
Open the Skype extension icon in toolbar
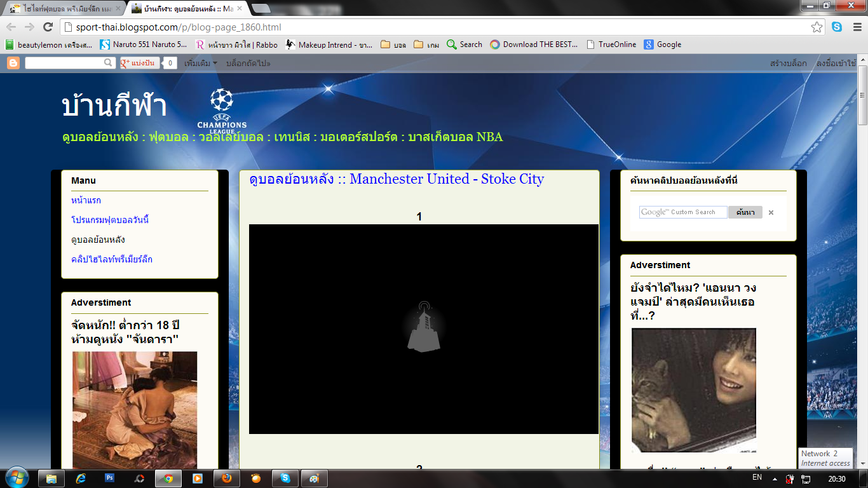(837, 27)
